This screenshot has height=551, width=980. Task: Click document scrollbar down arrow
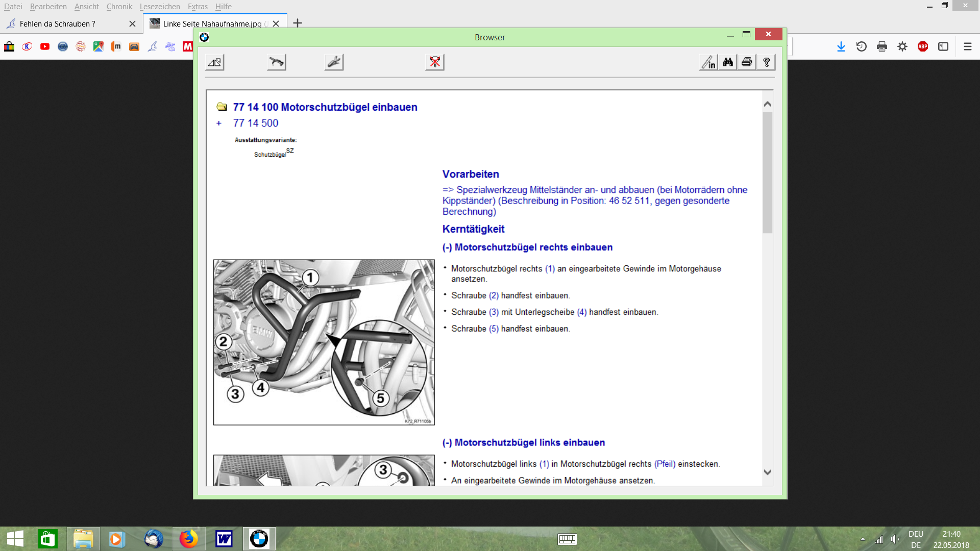coord(767,472)
